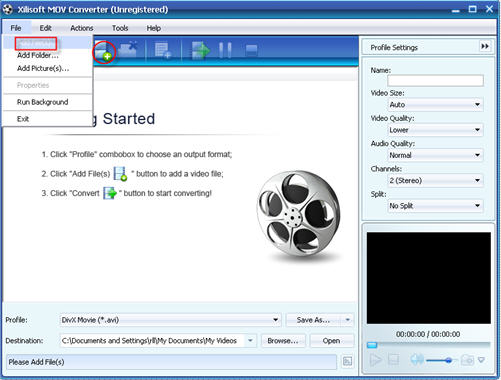This screenshot has height=380, width=501.
Task: Open the Profile combobox DivX Movie
Action: (x=170, y=320)
